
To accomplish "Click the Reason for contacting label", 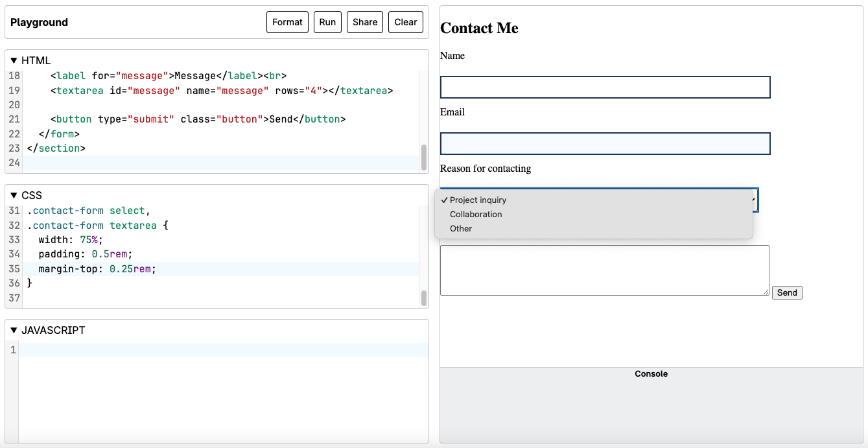I will (486, 169).
